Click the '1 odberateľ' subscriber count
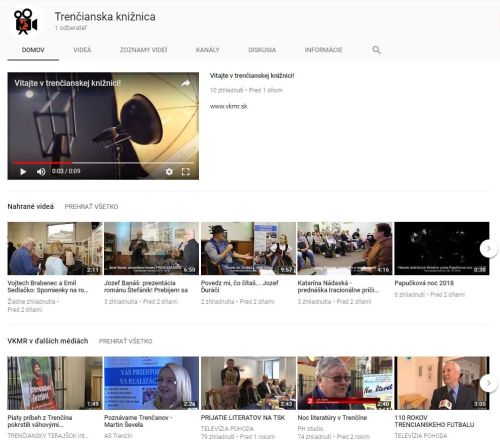 pos(71,28)
